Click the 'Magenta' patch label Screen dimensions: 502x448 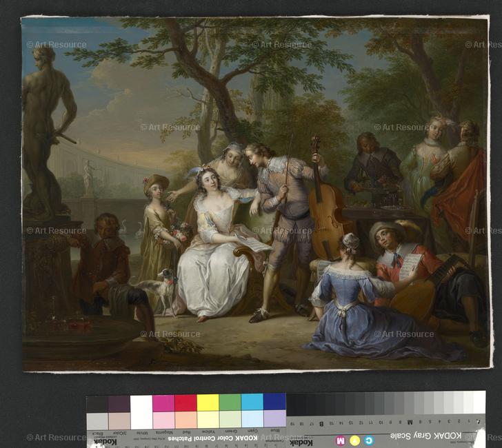click(x=164, y=432)
